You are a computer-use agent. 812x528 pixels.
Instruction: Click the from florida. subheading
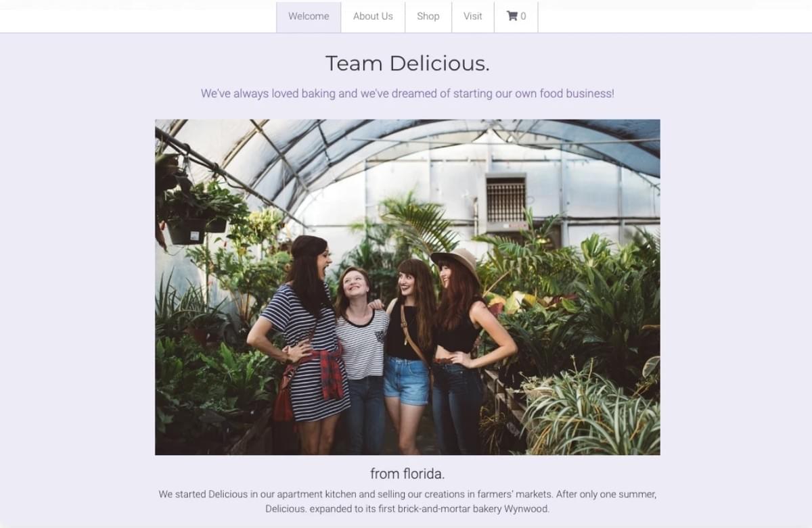point(407,473)
